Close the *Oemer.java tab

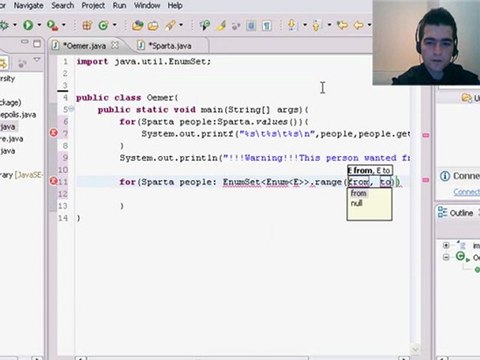pos(115,45)
